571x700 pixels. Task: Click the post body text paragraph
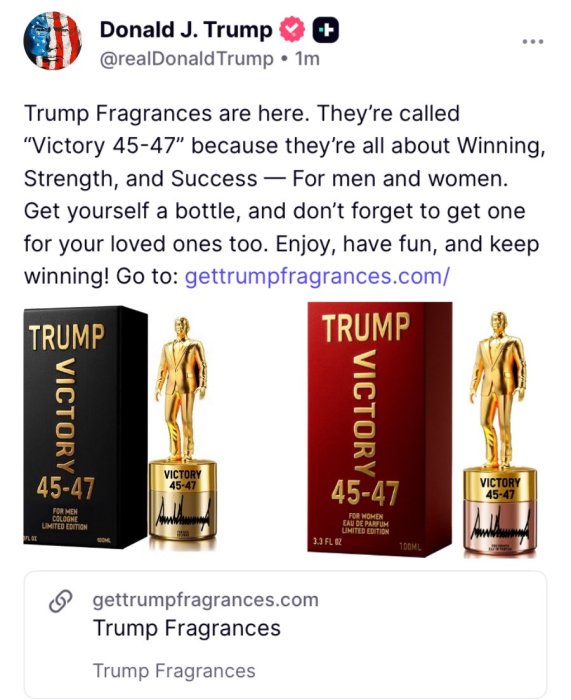click(x=285, y=195)
